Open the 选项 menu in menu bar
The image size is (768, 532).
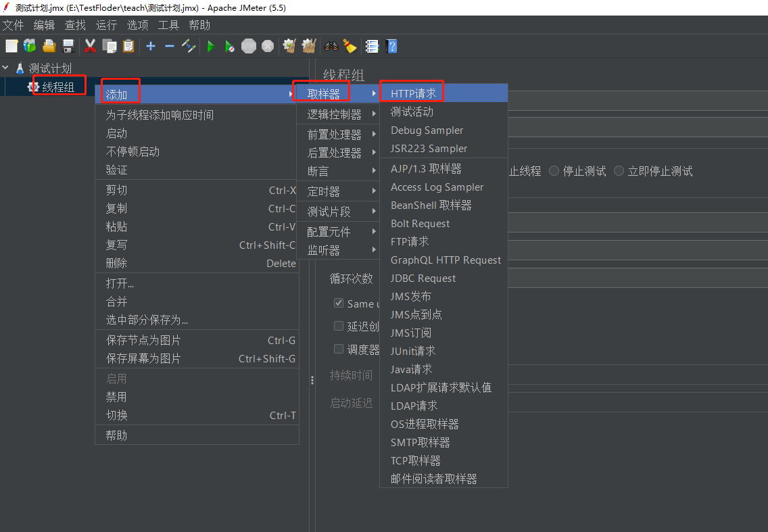(x=137, y=25)
